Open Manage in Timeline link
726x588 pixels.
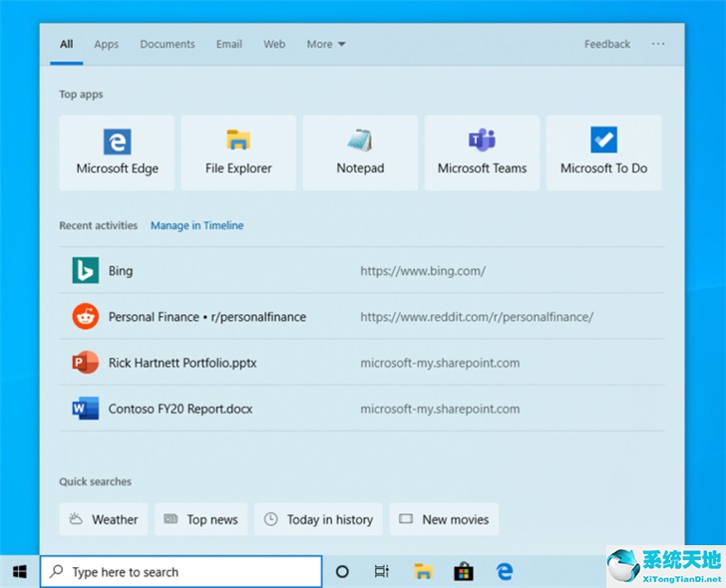[197, 225]
